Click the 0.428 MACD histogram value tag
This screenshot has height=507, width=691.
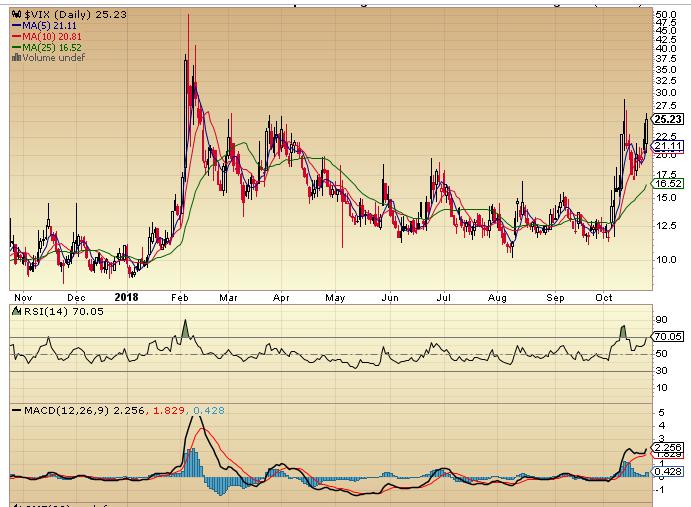pos(667,470)
